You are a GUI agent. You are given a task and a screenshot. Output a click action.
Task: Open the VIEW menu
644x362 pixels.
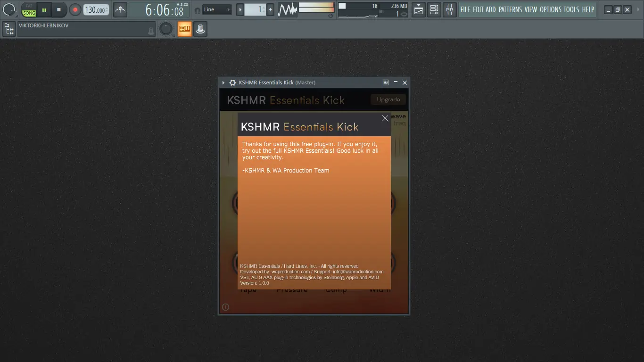pos(531,9)
